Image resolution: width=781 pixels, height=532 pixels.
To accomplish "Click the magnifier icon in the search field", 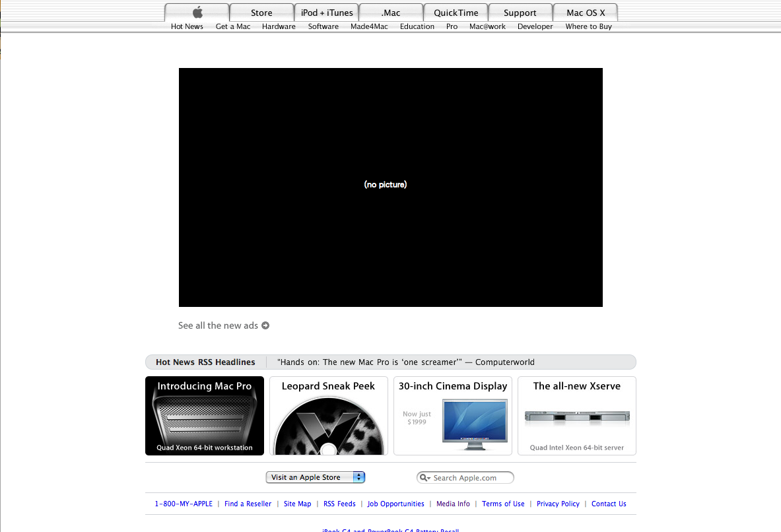I will [424, 478].
